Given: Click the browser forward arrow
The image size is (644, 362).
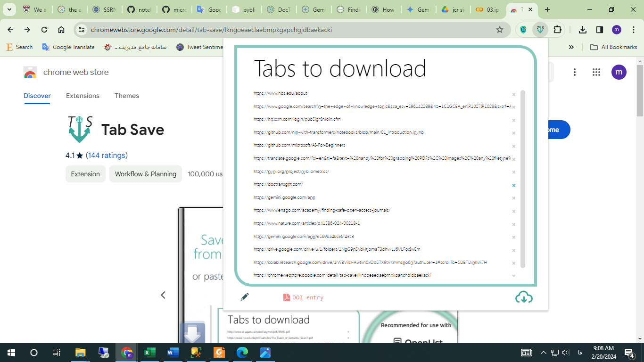Looking at the screenshot, I should [x=27, y=30].
